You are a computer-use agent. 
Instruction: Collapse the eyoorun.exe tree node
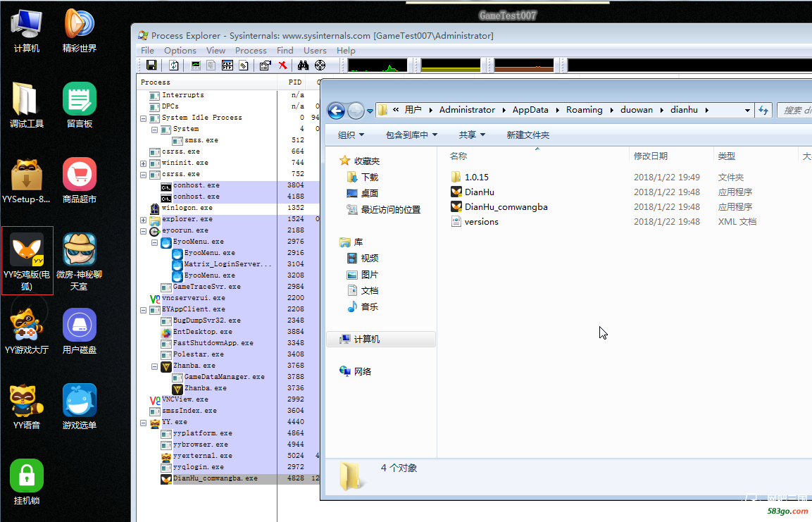[x=144, y=231]
